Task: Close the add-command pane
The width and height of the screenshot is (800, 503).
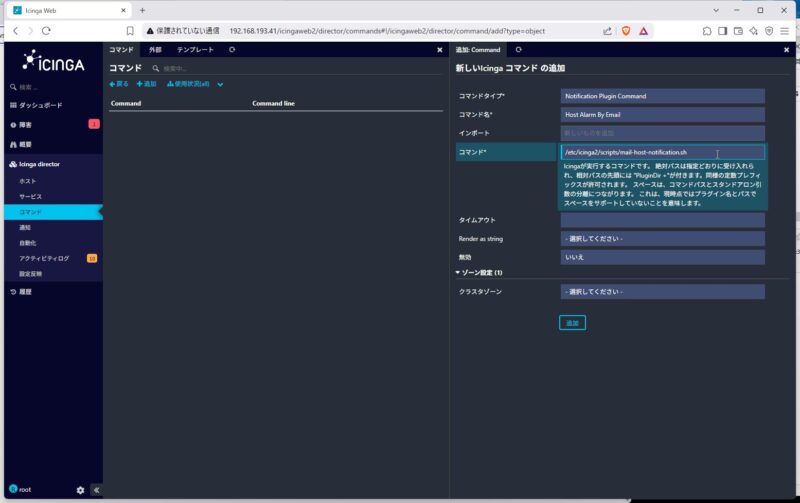Action: click(786, 50)
